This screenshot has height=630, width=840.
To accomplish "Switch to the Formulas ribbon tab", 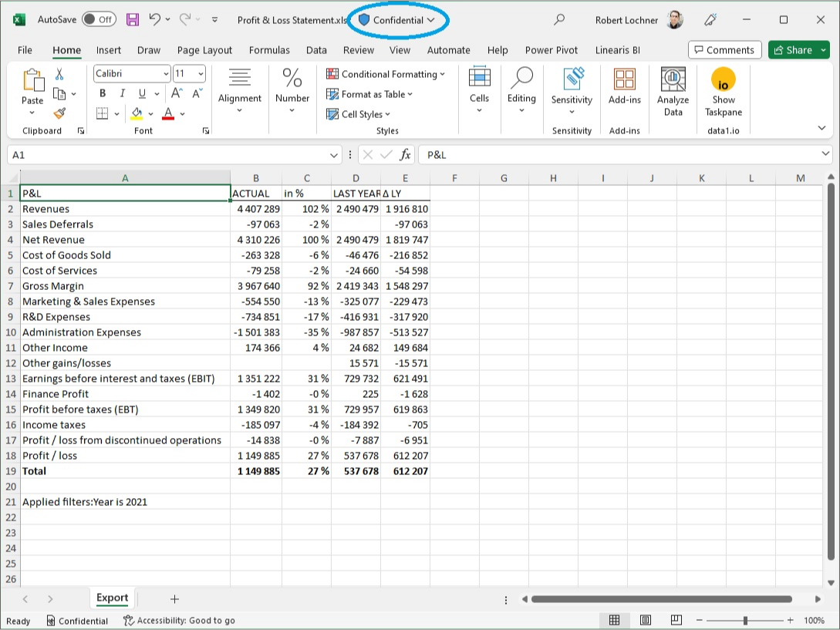I will pyautogui.click(x=269, y=50).
